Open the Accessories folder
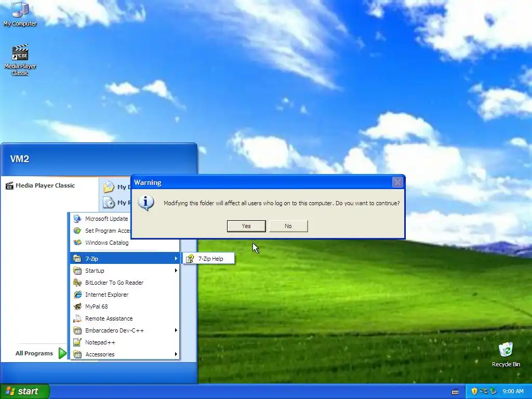The image size is (532, 399). pos(125,354)
